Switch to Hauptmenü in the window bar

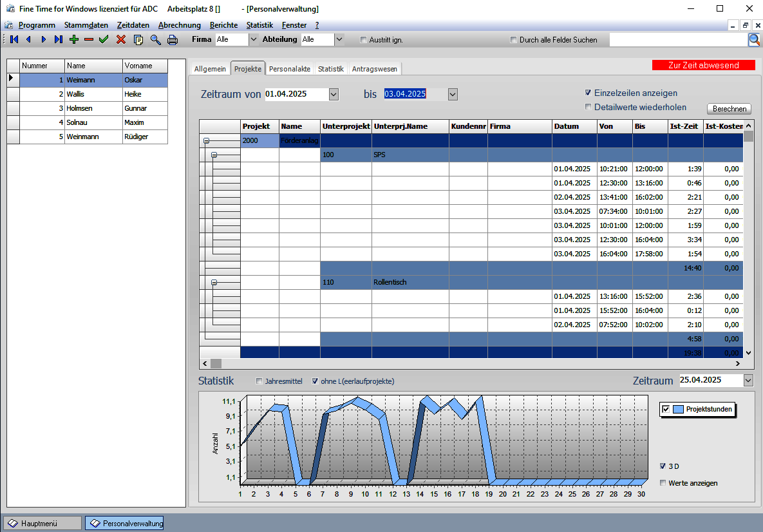43,523
